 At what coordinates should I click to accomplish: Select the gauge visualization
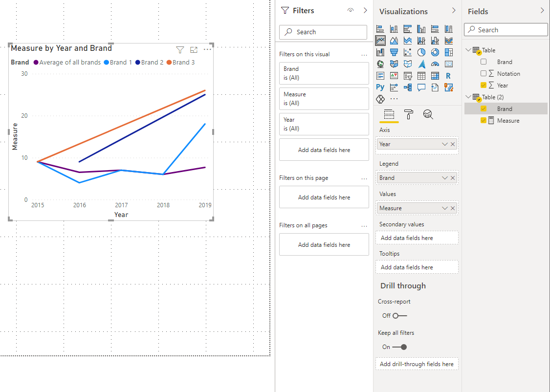[435, 64]
